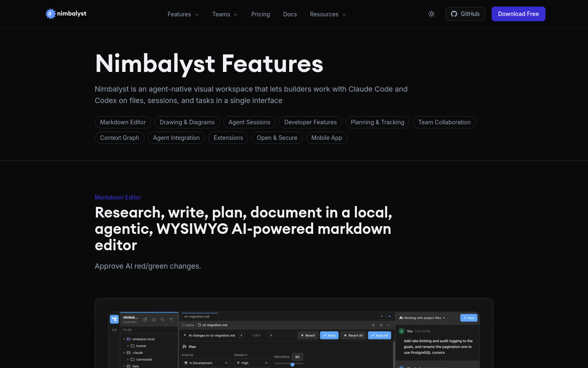Viewport: 588px width, 368px height.
Task: Jump to Drawing & Diagrams section
Action: point(187,122)
